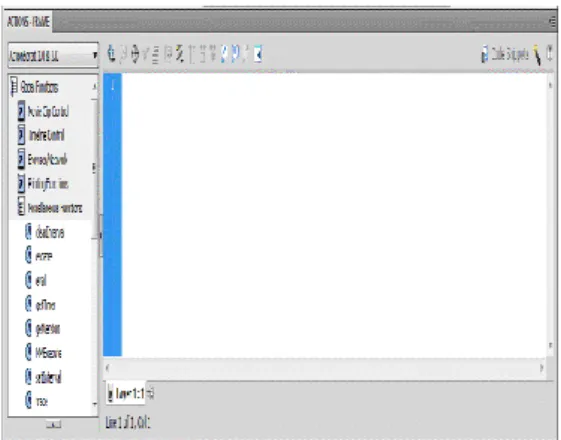Click the splitter handle below the toolbox list
The height and width of the screenshot is (440, 561).
click(53, 425)
